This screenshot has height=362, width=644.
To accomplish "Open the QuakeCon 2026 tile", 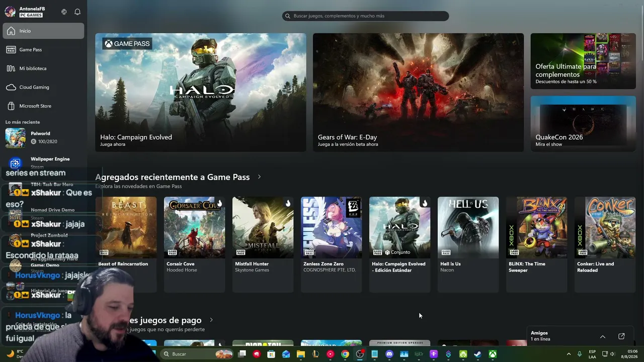I will pos(583,124).
